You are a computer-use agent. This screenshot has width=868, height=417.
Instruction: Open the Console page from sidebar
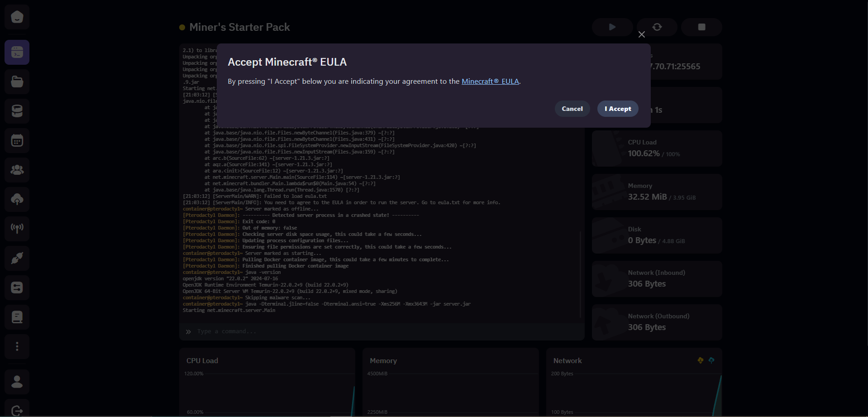click(x=17, y=52)
